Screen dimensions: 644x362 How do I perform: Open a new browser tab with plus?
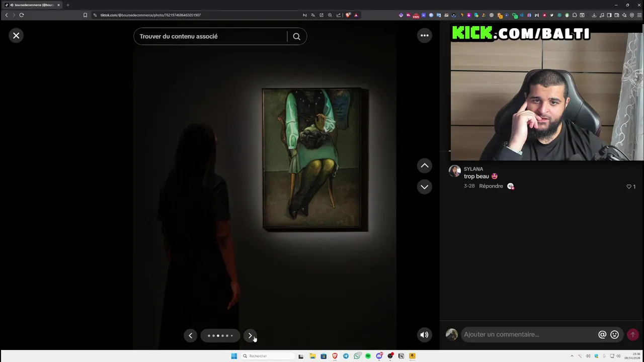pyautogui.click(x=67, y=5)
